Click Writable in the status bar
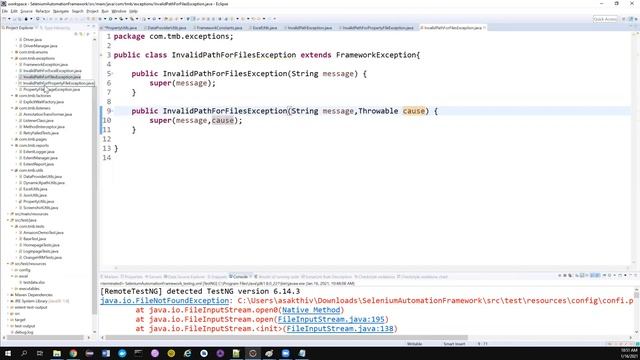 [x=414, y=344]
